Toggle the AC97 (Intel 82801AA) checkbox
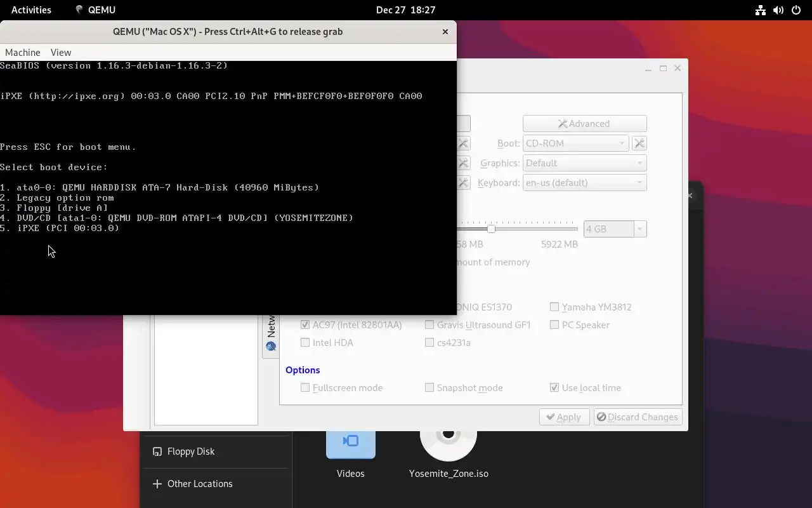Viewport: 812px width, 508px height. pos(305,324)
